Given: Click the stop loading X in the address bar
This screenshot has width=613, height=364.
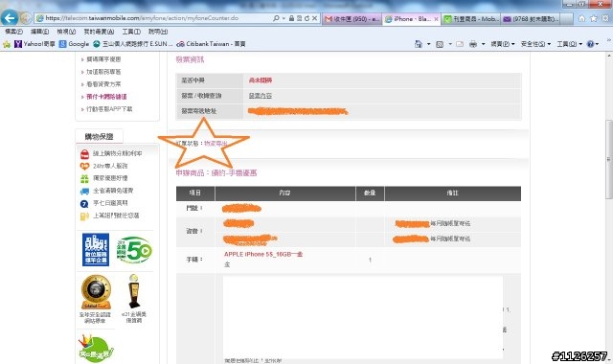Looking at the screenshot, I should tap(314, 18).
